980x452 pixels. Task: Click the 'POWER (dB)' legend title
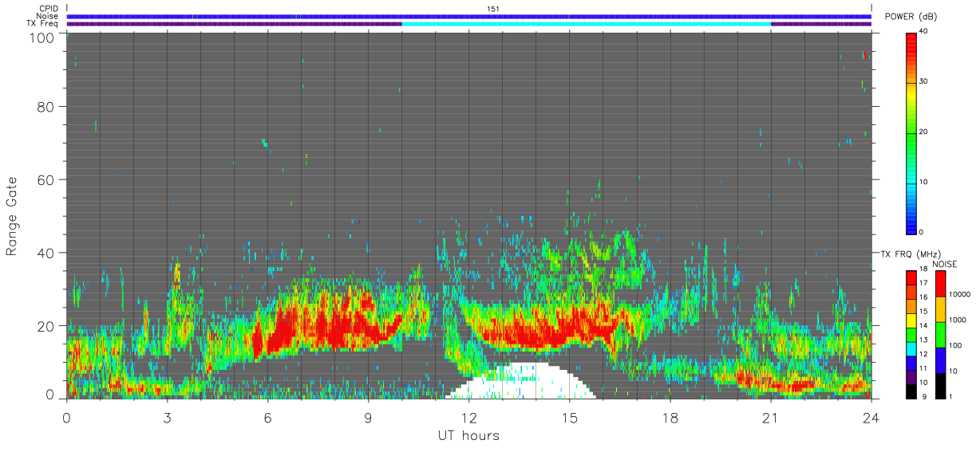(911, 17)
